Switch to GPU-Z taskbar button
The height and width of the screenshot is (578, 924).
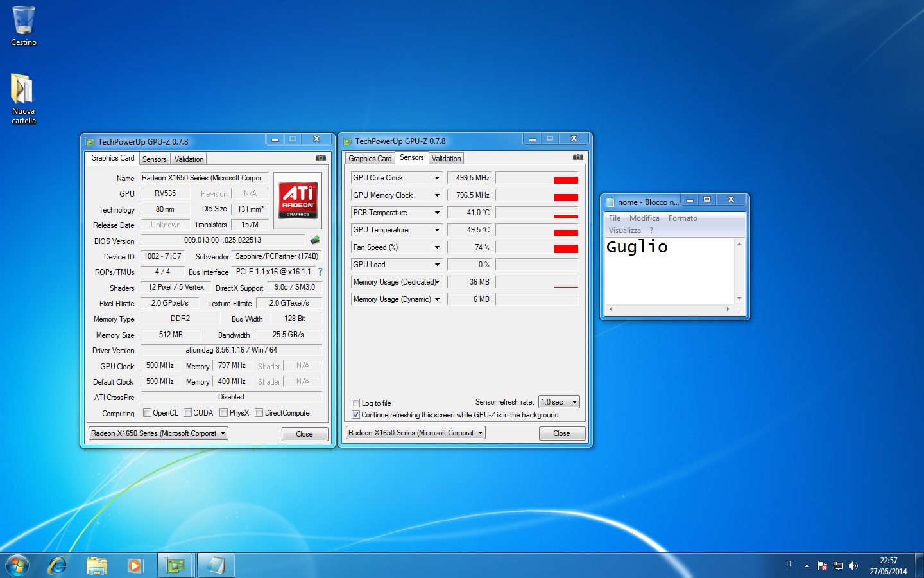[175, 566]
